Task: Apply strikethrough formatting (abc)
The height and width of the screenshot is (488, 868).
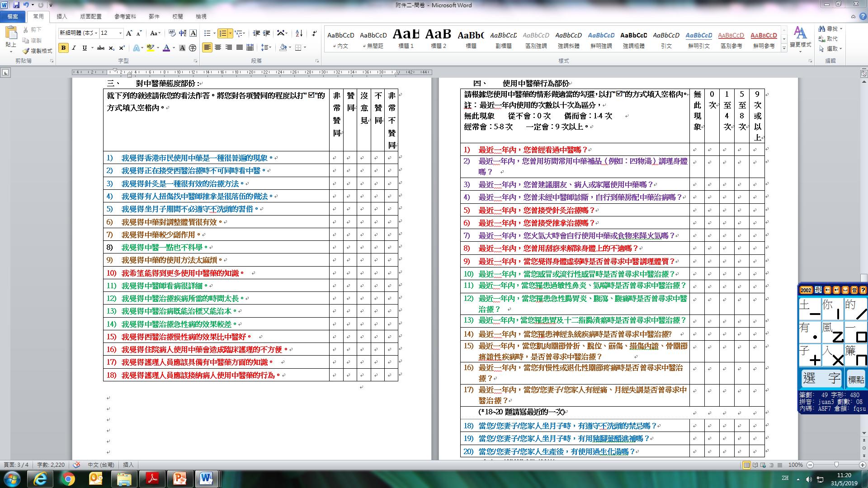Action: point(100,48)
